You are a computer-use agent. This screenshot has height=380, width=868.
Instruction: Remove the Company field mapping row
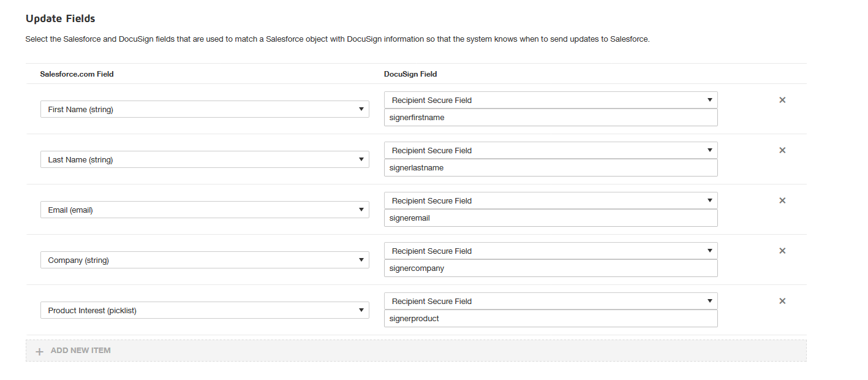pos(782,251)
